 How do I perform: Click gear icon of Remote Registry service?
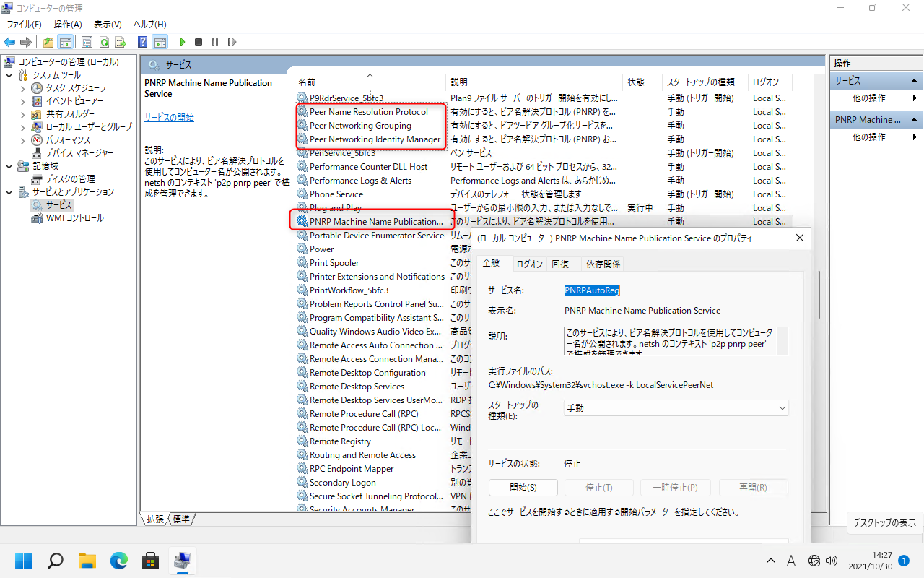coord(302,441)
